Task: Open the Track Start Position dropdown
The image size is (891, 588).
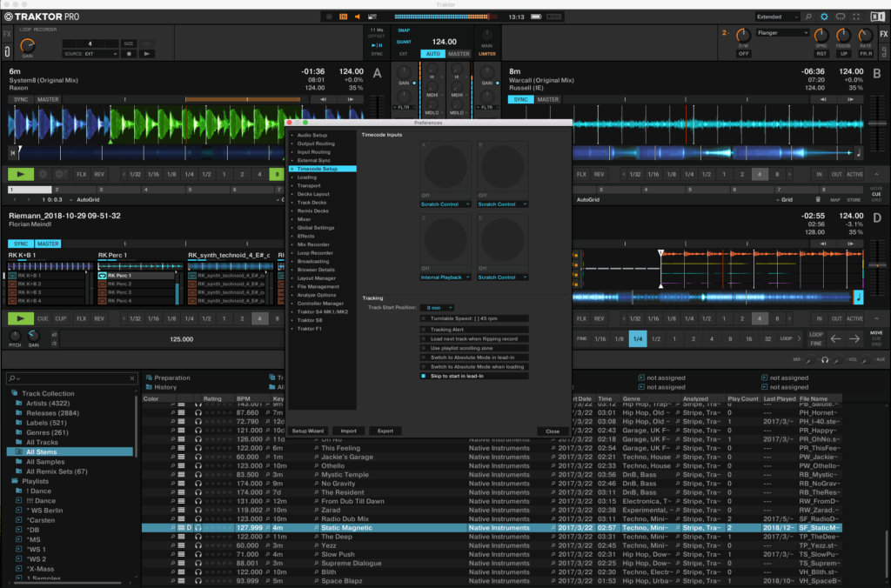Action: 437,307
